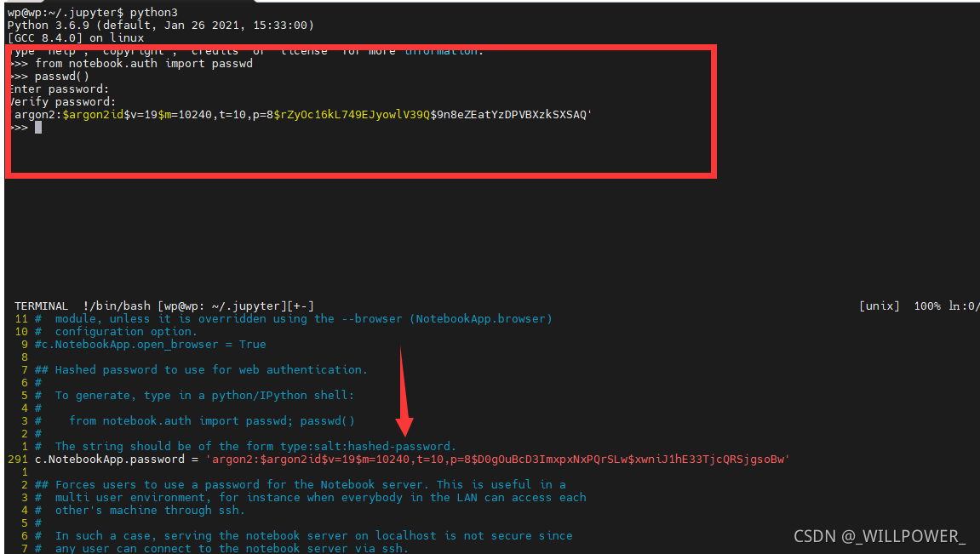Click the "Enter password:" prompt text
980x554 pixels.
(x=60, y=89)
